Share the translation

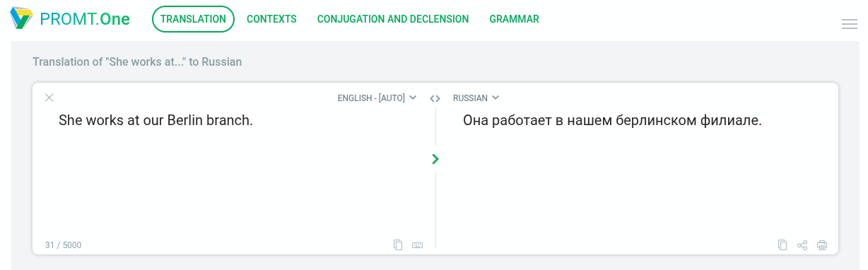[x=802, y=245]
